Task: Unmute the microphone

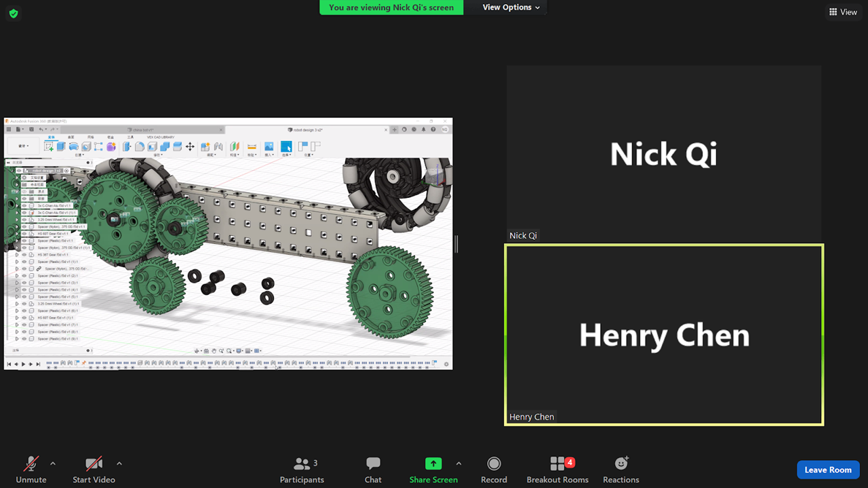Action: (31, 470)
